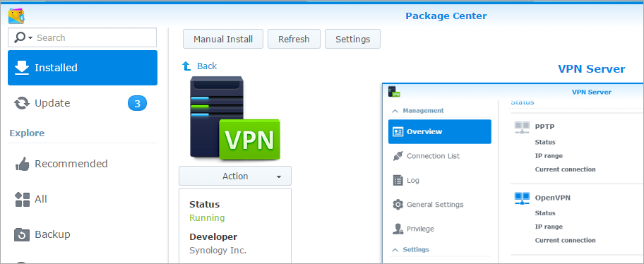Collapse the Settings section in VPN Server
644x264 pixels.
click(x=411, y=250)
